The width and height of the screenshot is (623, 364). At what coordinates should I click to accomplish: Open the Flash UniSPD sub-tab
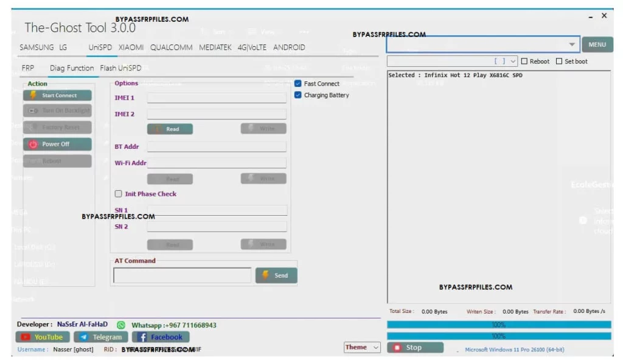point(121,68)
